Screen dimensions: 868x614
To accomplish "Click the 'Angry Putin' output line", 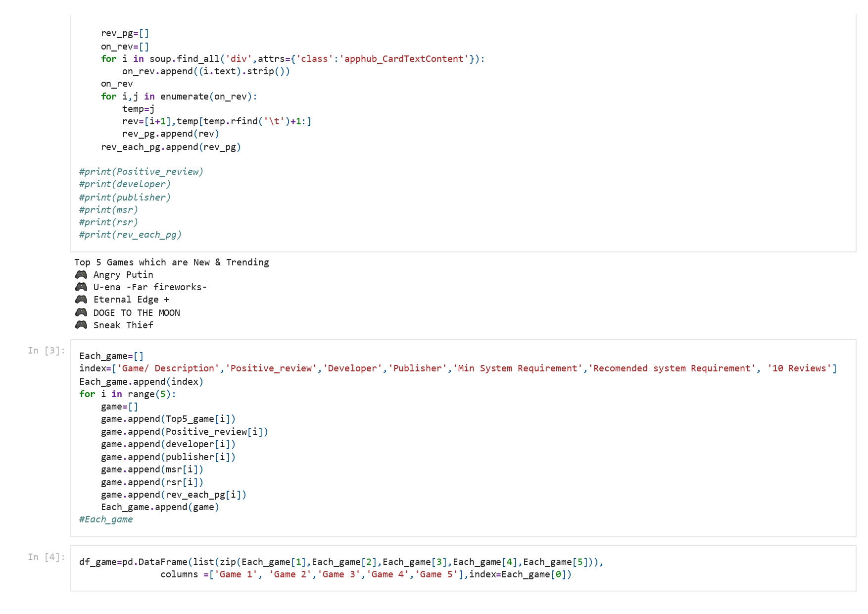I will [123, 275].
